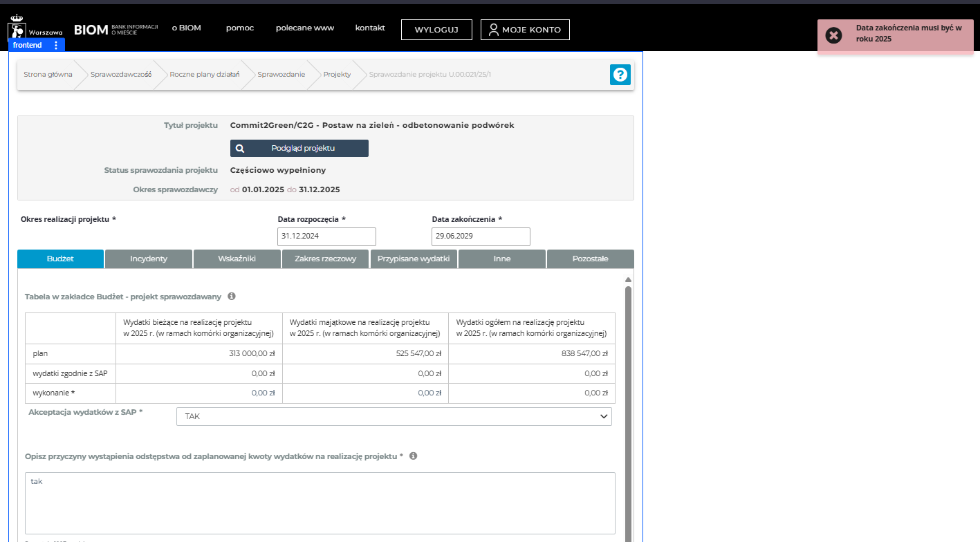Click info icon beside deviation description label
980x542 pixels.
pyautogui.click(x=413, y=456)
